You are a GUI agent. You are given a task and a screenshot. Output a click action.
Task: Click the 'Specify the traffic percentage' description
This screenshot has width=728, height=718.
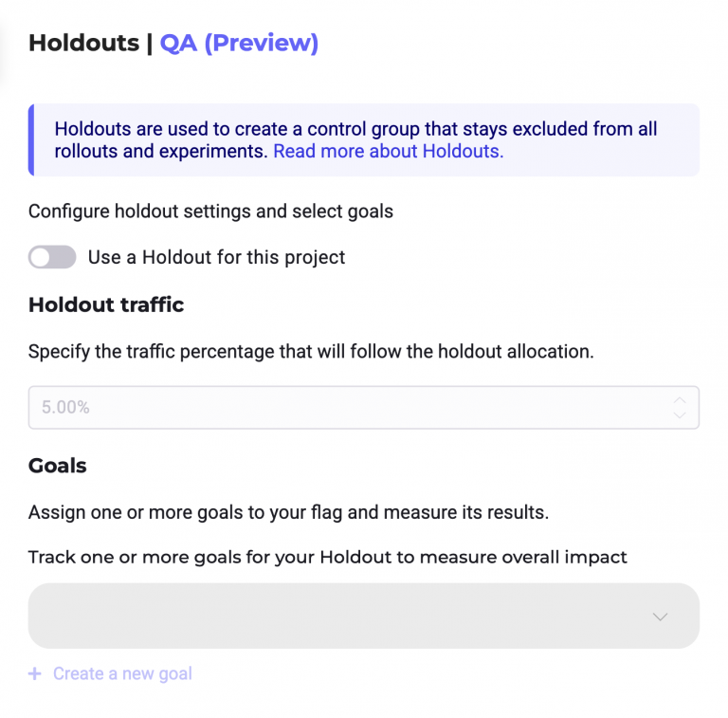(x=311, y=351)
